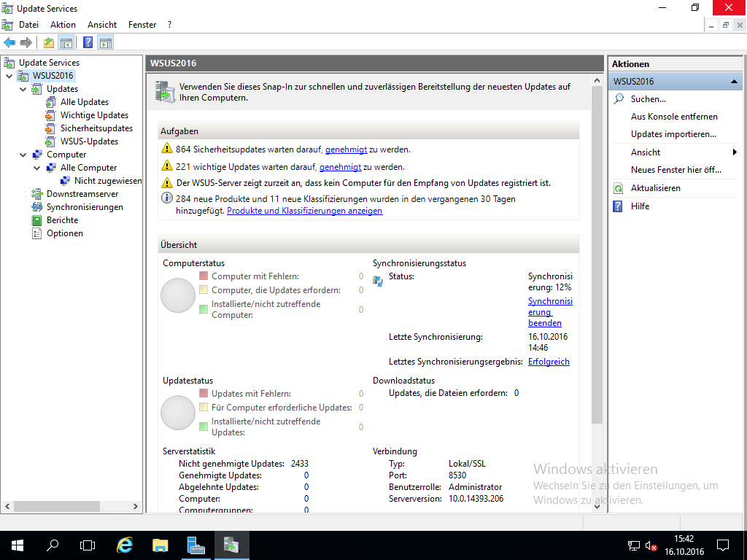Click the Computerstatus pie chart
747x560 pixels.
(178, 295)
